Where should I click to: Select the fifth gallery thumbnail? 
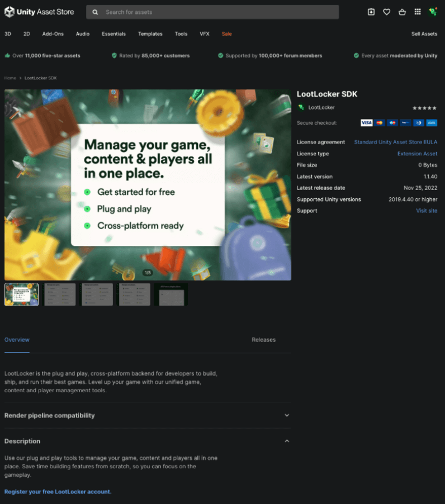click(x=172, y=294)
